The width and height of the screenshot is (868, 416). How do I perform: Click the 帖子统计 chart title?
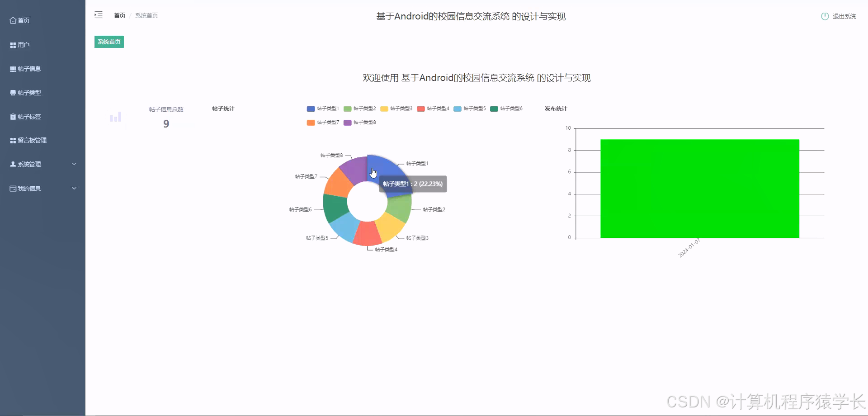(223, 109)
